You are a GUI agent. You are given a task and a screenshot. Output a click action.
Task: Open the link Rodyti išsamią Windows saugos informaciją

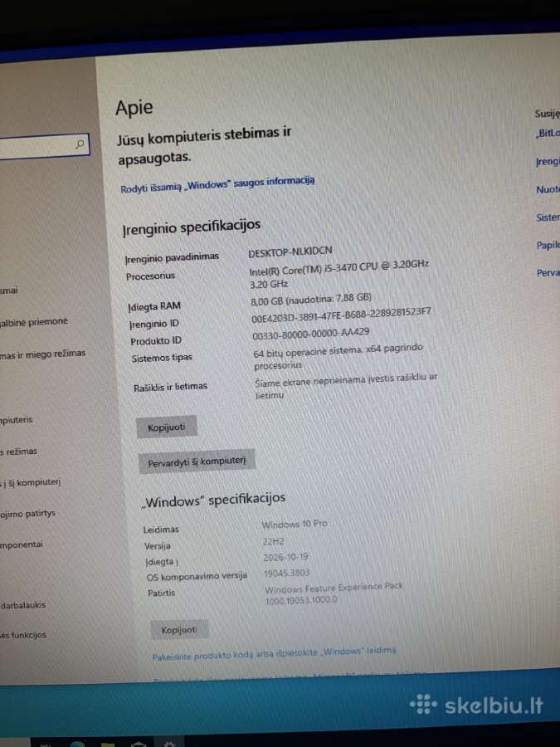tap(217, 184)
